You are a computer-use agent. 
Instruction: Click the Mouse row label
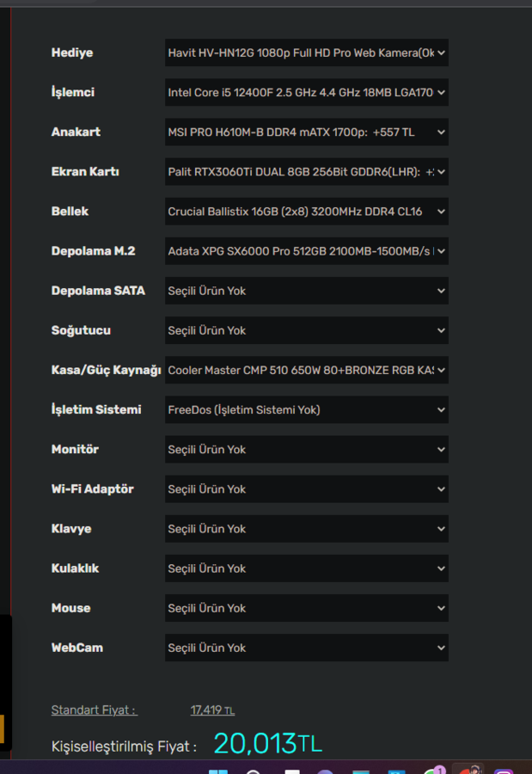71,608
